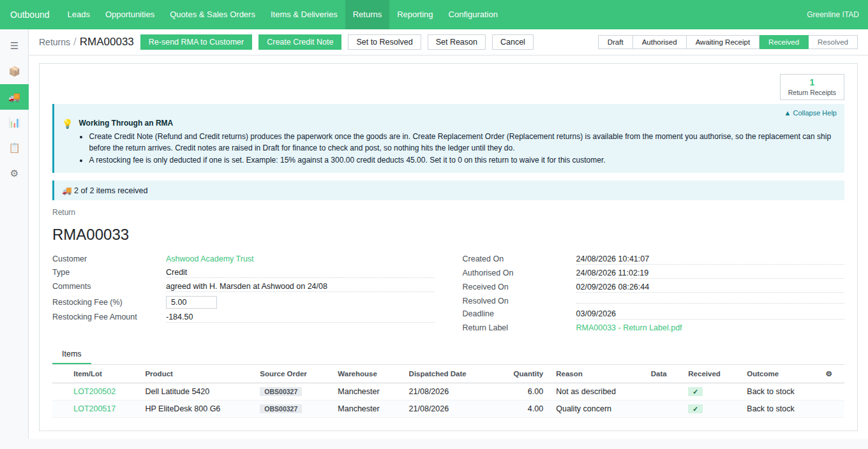The height and width of the screenshot is (449, 868).
Task: Click the Restocking Fee percent field
Action: pyautogui.click(x=191, y=302)
